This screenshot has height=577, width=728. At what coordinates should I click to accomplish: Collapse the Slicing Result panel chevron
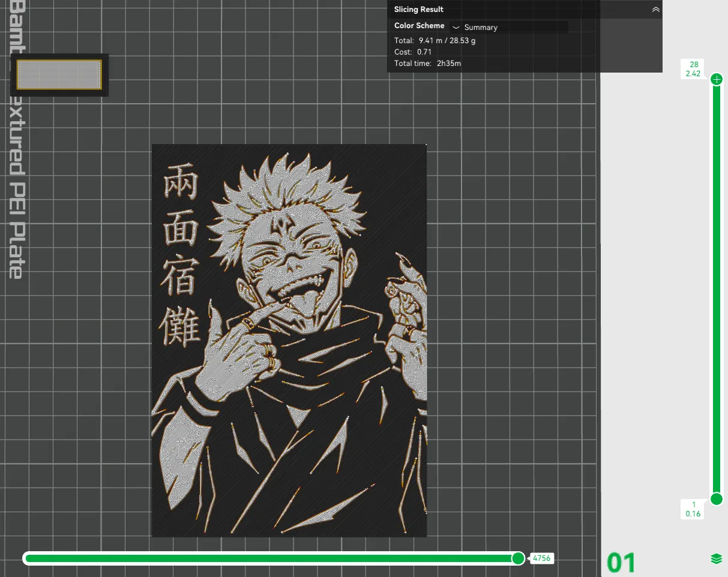click(x=655, y=10)
